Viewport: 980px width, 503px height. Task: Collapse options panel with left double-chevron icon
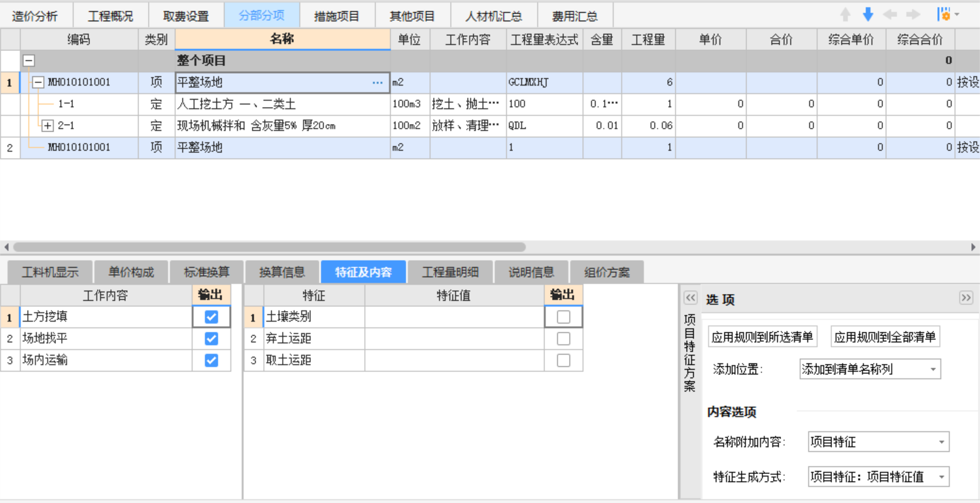(690, 298)
